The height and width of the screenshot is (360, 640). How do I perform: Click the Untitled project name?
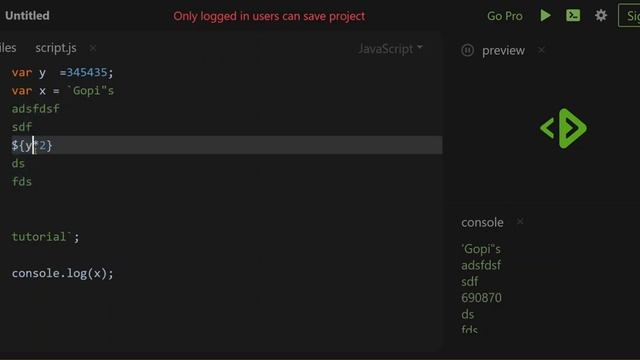point(27,16)
